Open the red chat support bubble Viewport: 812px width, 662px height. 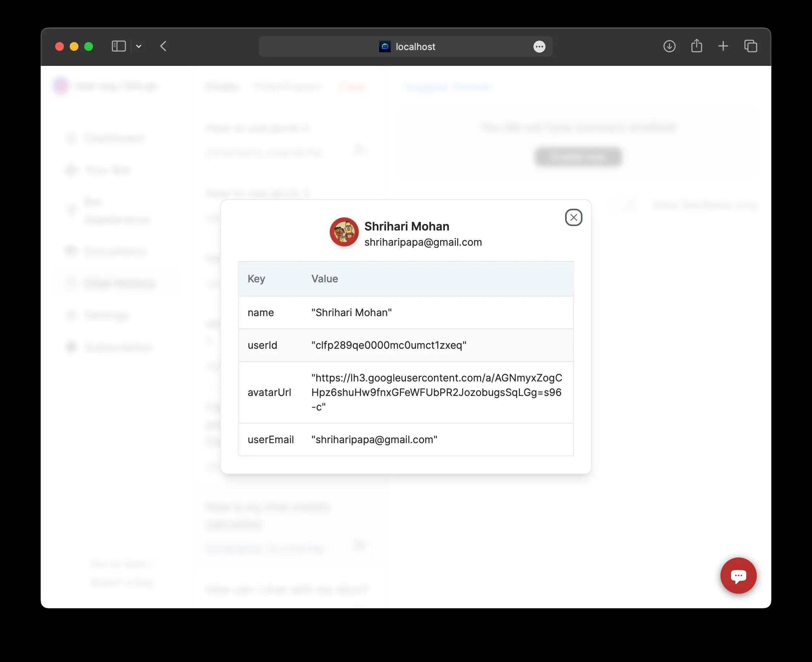738,576
